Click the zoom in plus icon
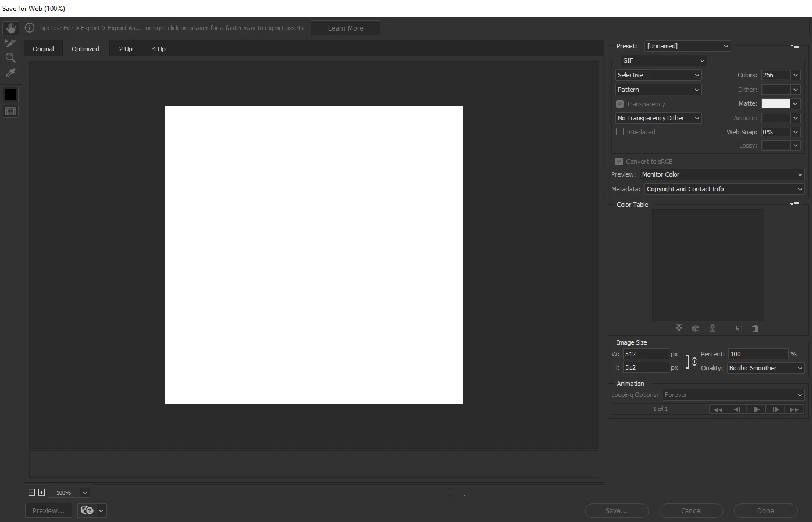 [41, 492]
